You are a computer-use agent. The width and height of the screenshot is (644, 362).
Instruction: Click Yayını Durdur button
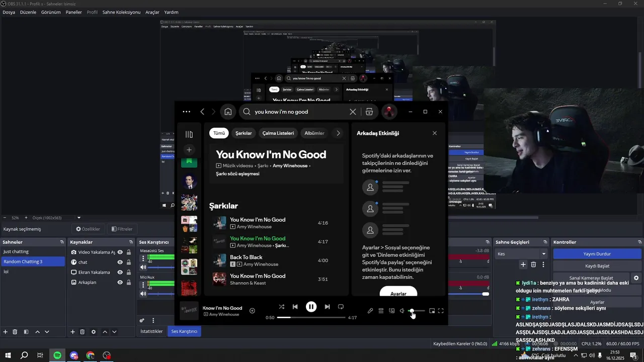pyautogui.click(x=597, y=254)
